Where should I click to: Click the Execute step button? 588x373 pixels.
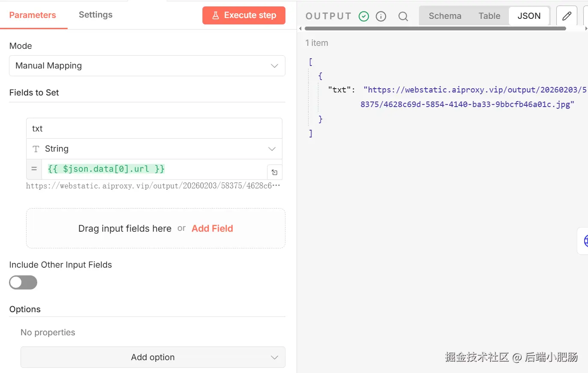[244, 15]
